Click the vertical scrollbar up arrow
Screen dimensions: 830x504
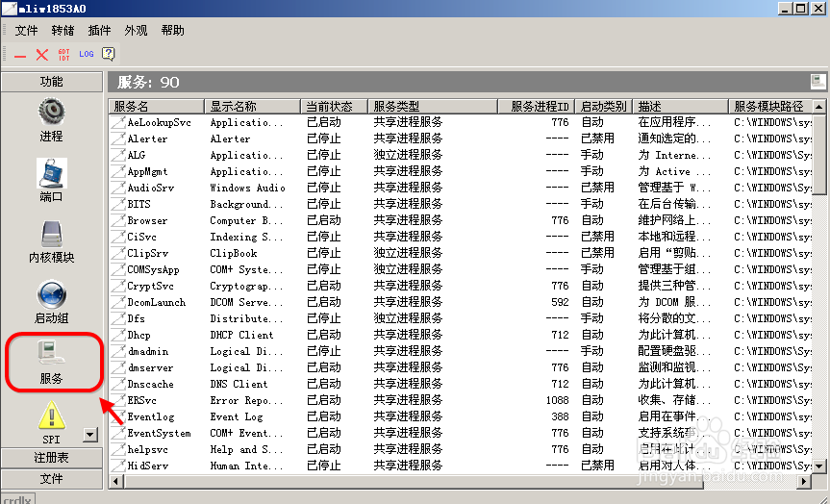tap(818, 107)
